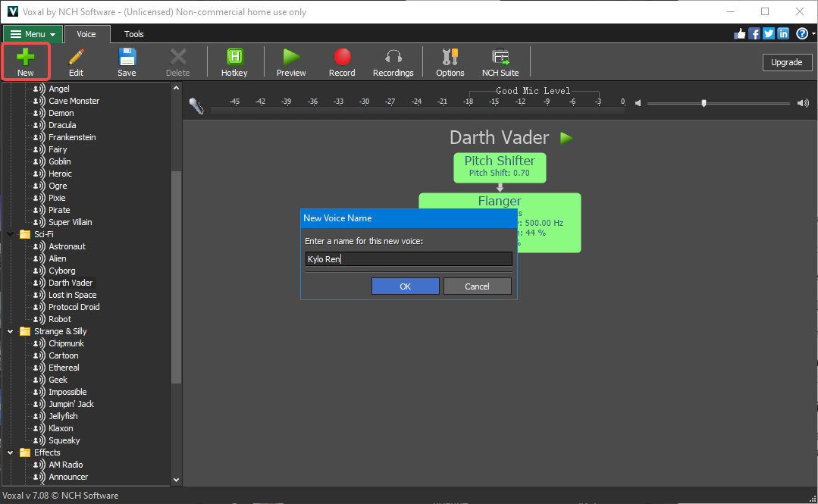
Task: Select the Astronaut voice
Action: [67, 246]
